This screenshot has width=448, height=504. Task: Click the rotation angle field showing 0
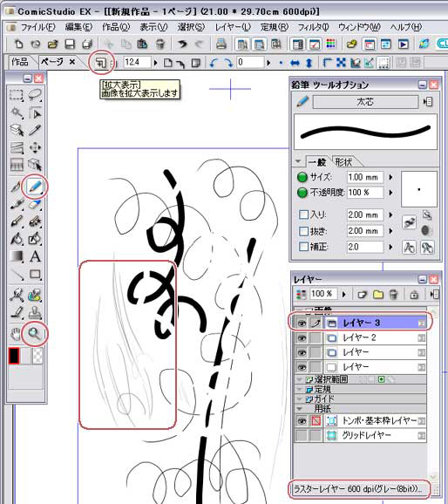tap(249, 63)
